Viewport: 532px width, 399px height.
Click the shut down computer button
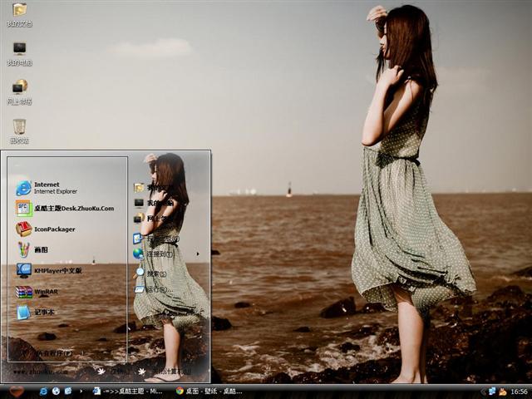(x=165, y=371)
